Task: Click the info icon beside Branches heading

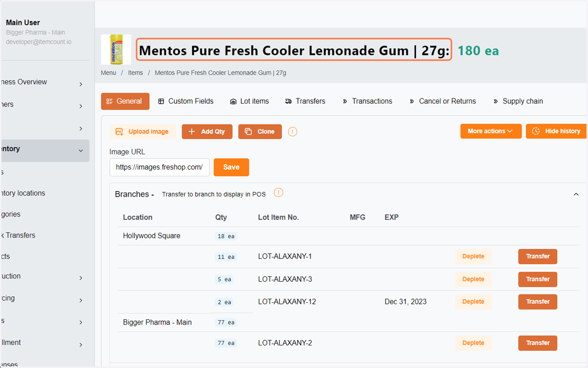Action: 278,193
